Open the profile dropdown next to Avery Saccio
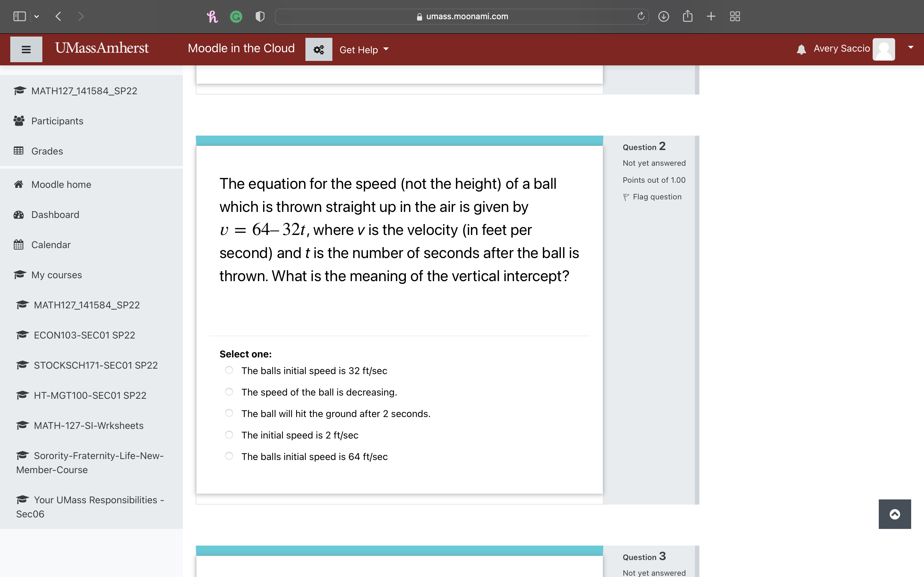 tap(911, 47)
